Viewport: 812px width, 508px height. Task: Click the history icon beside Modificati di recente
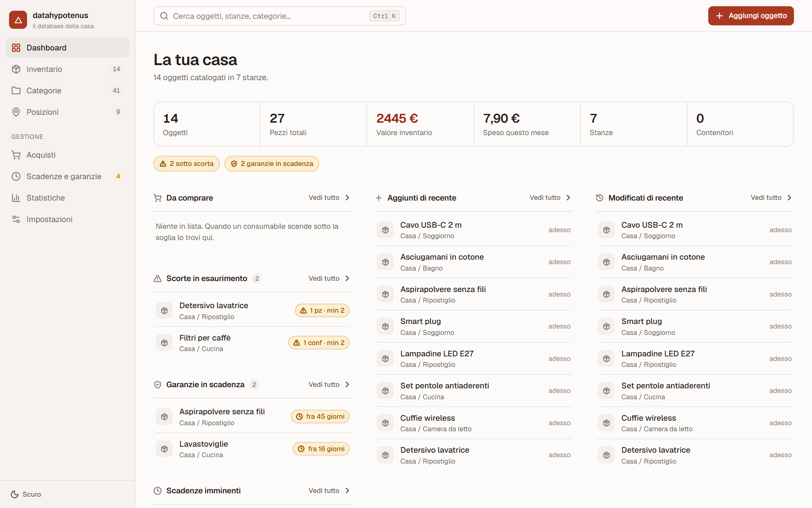600,198
